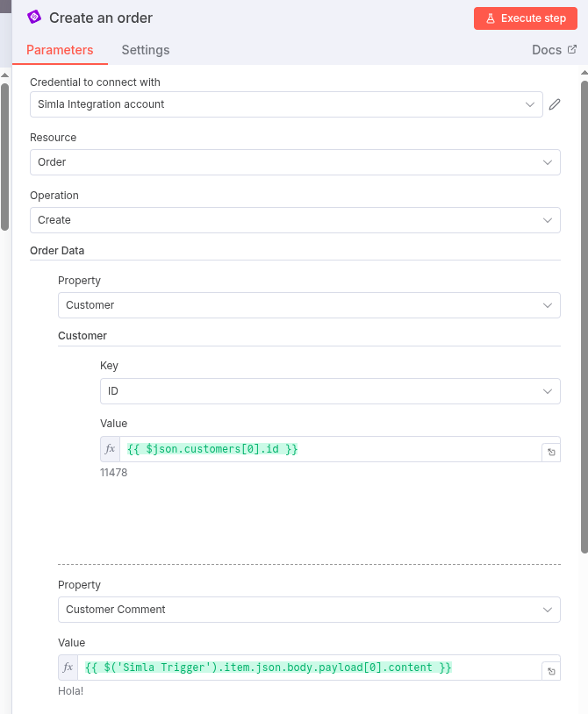Open the Resource dropdown showing Order
This screenshot has height=714, width=588.
click(x=295, y=162)
